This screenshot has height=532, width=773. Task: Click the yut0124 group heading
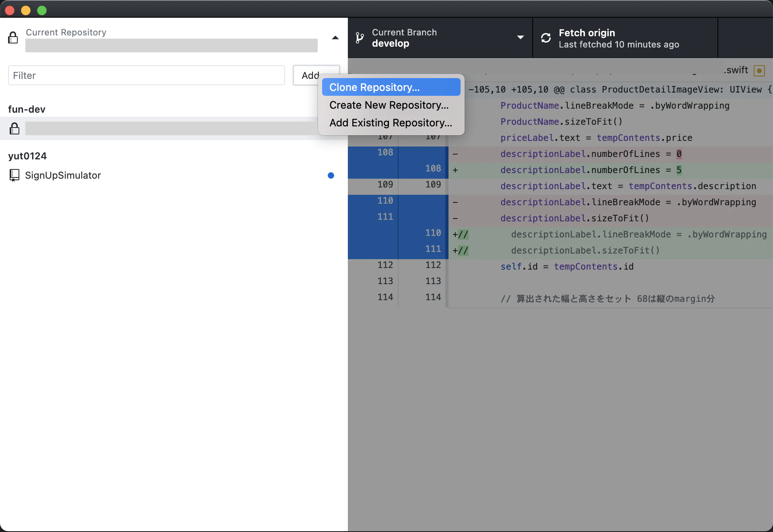pos(27,156)
